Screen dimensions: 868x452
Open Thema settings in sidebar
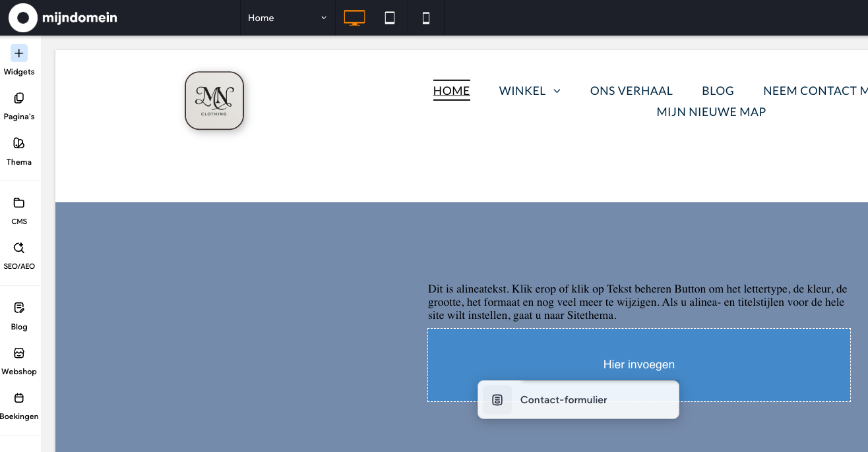point(19,151)
